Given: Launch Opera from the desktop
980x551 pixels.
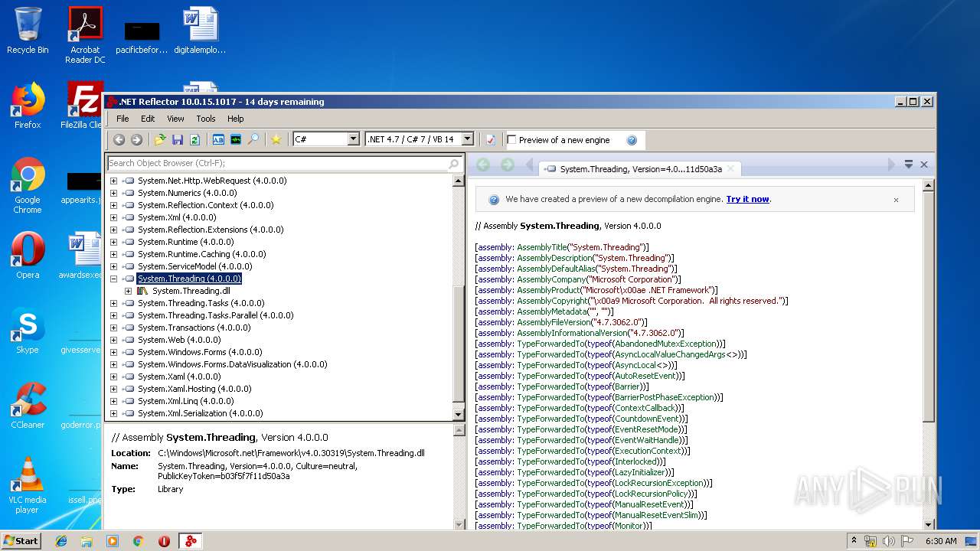Looking at the screenshot, I should (28, 256).
